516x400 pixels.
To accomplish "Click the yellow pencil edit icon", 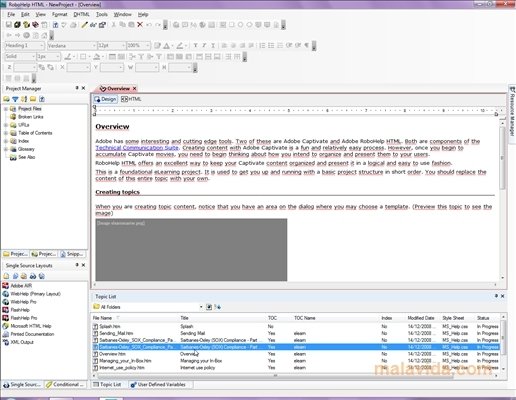I will pyautogui.click(x=84, y=25).
